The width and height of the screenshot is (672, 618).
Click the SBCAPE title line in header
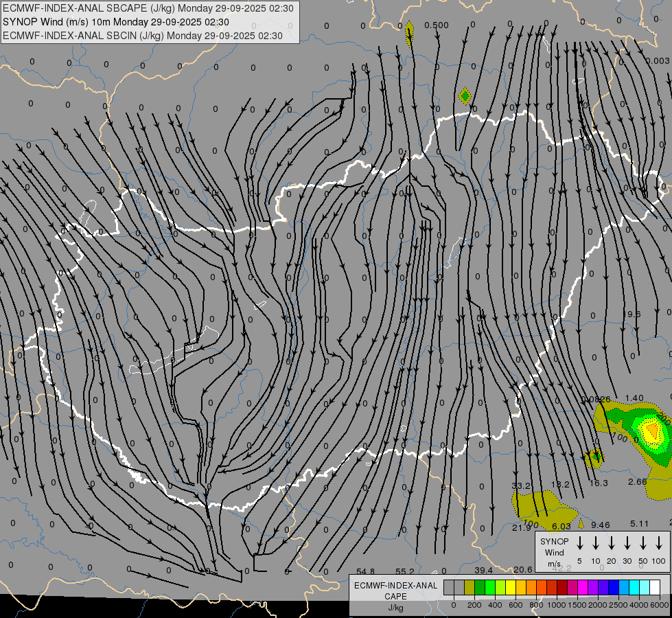pyautogui.click(x=148, y=8)
